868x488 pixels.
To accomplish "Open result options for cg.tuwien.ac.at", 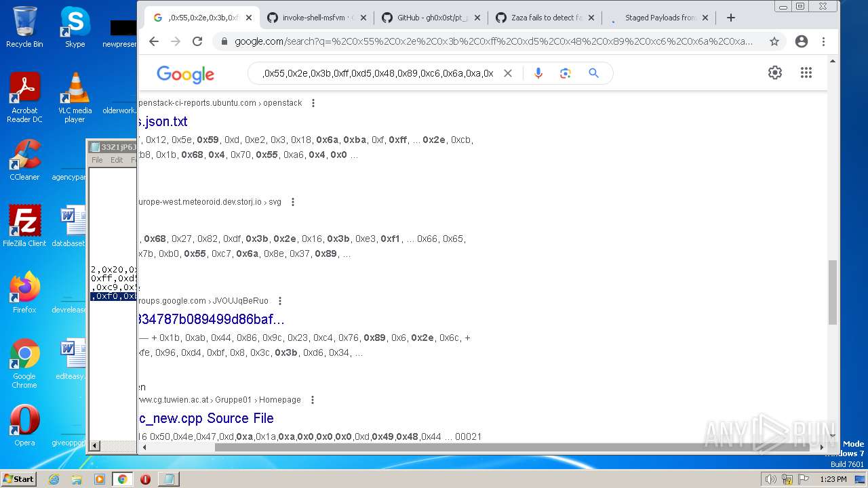I will (313, 400).
